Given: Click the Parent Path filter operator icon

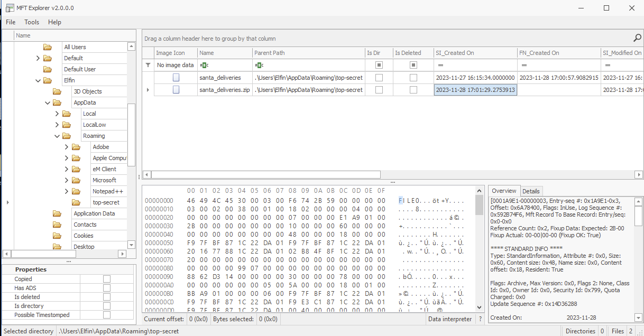Looking at the screenshot, I should click(258, 65).
